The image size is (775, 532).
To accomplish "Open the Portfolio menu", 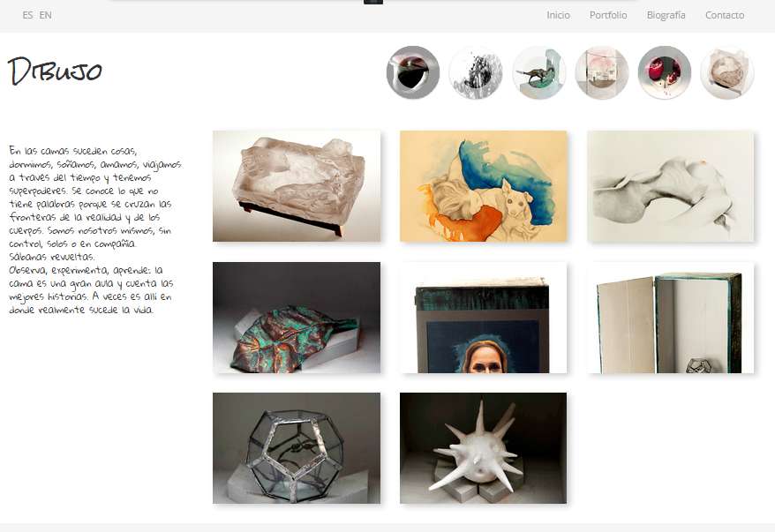I will (608, 15).
